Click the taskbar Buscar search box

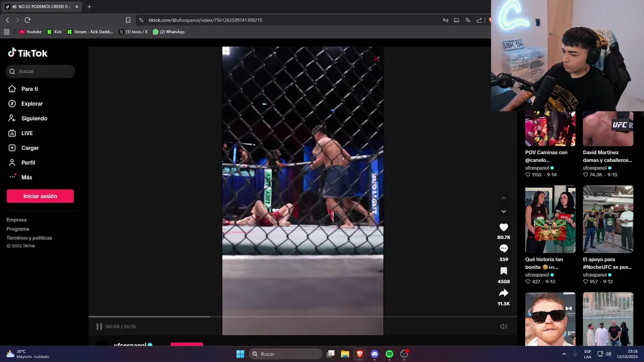[286, 354]
